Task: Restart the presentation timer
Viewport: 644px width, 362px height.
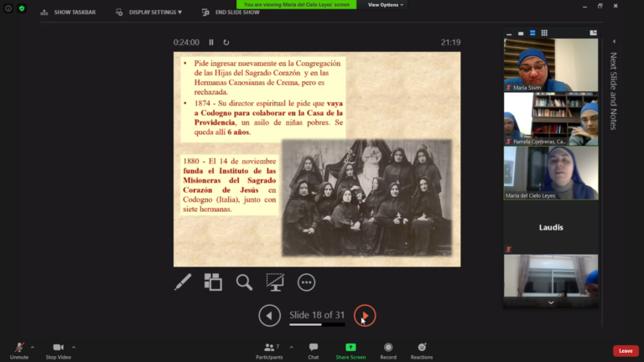Action: coord(226,42)
